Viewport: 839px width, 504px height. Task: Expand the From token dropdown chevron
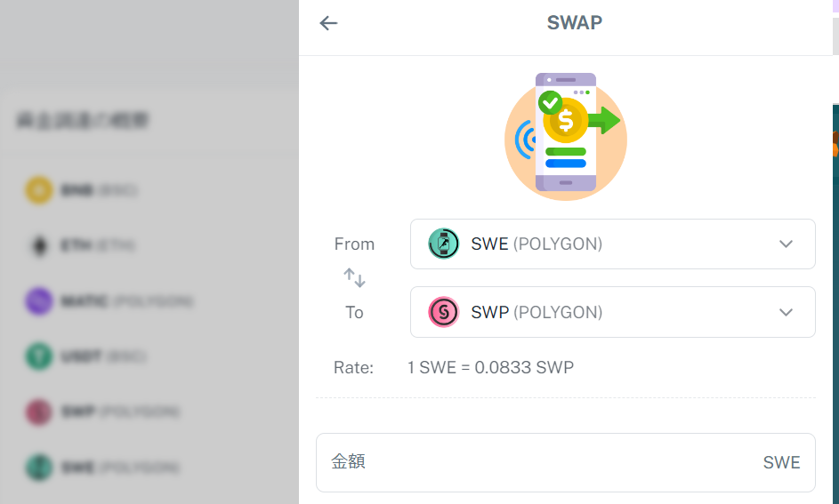click(786, 244)
